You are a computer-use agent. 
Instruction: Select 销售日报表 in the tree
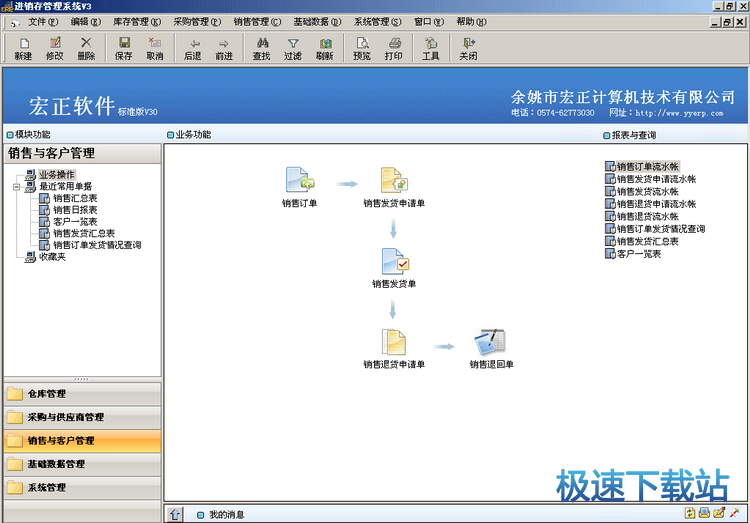coord(75,210)
